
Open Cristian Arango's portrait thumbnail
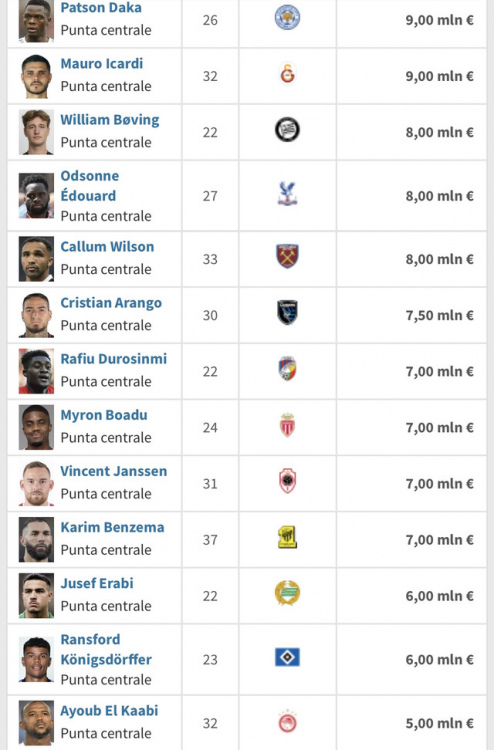36,315
